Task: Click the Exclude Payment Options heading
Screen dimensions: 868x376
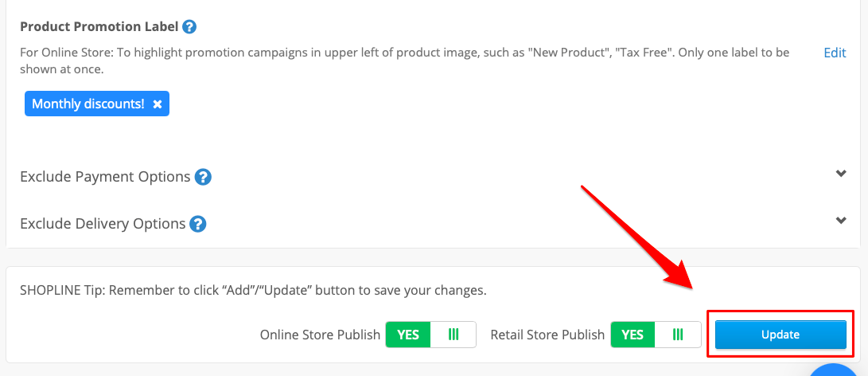Action: (105, 177)
